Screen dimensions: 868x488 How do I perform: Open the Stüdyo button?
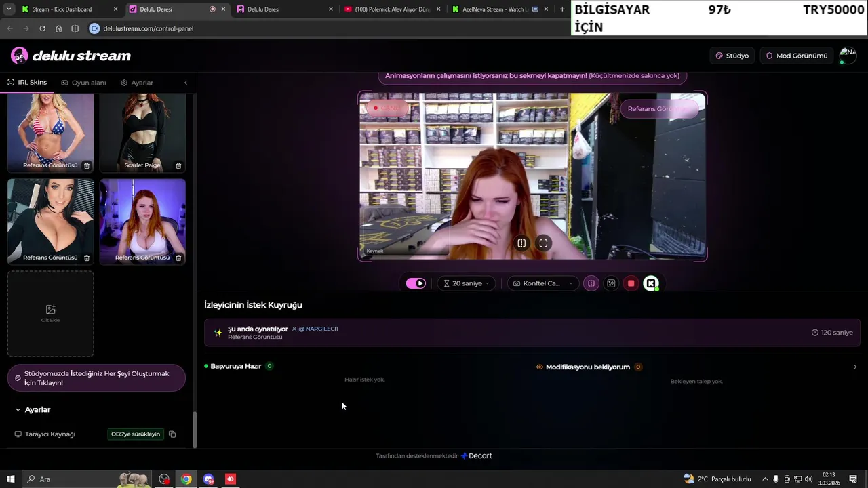(732, 56)
